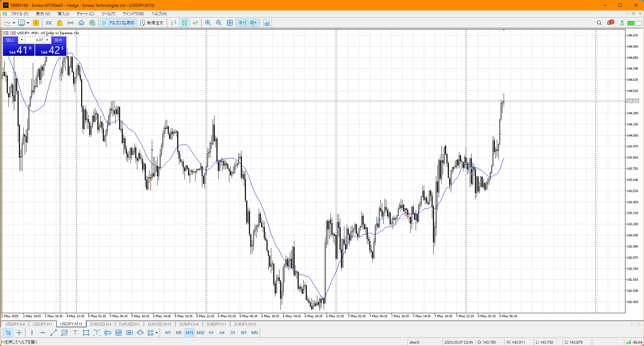Select the crosshair tool
Image resolution: width=644 pixels, height=346 pixels.
tap(19, 333)
